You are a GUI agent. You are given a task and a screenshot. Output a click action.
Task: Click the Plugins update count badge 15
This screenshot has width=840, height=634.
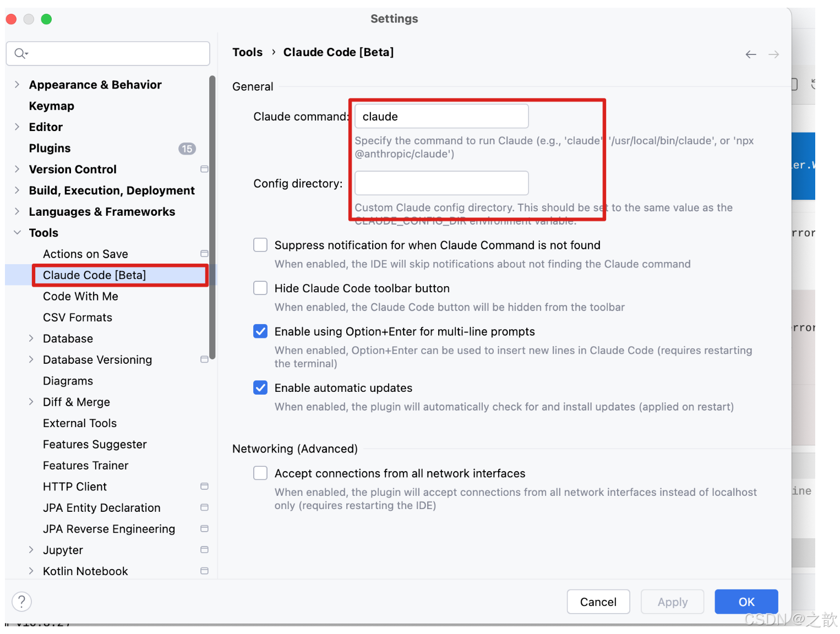(x=187, y=149)
